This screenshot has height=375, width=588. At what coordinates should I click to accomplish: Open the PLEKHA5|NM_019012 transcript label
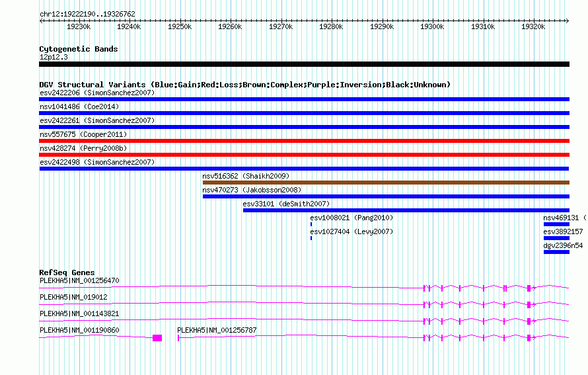coord(73,297)
